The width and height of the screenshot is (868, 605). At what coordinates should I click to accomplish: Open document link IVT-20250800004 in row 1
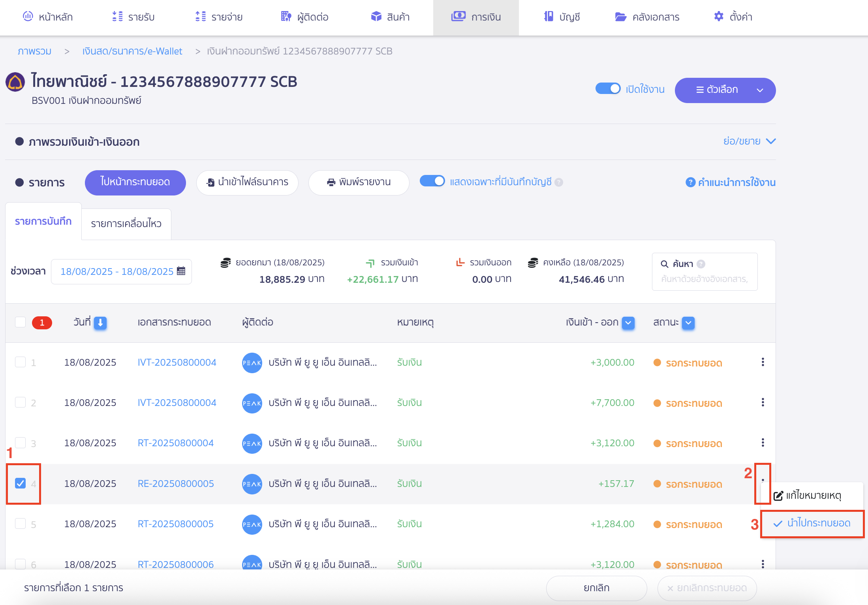[177, 362]
